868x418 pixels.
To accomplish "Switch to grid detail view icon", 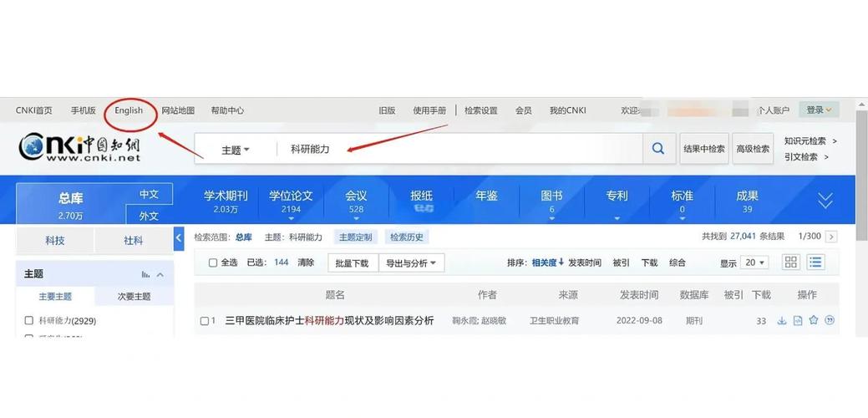I will 791,263.
